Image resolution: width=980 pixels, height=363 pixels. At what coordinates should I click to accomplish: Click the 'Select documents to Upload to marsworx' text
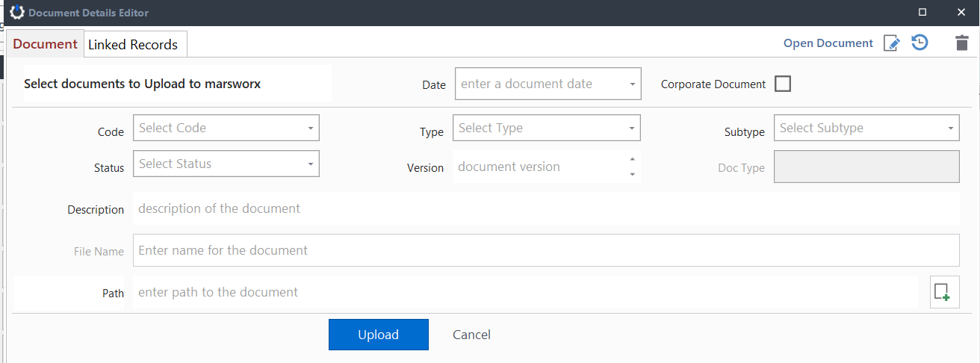(143, 84)
